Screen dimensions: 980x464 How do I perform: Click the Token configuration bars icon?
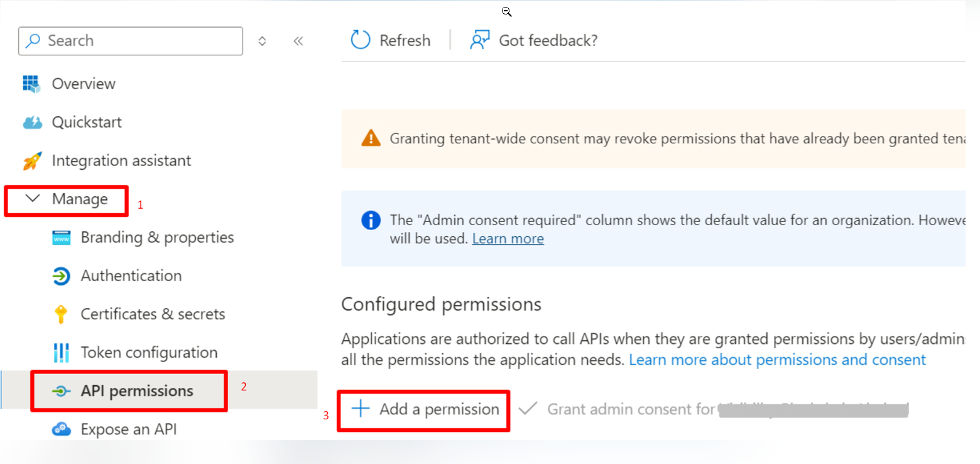click(x=61, y=353)
